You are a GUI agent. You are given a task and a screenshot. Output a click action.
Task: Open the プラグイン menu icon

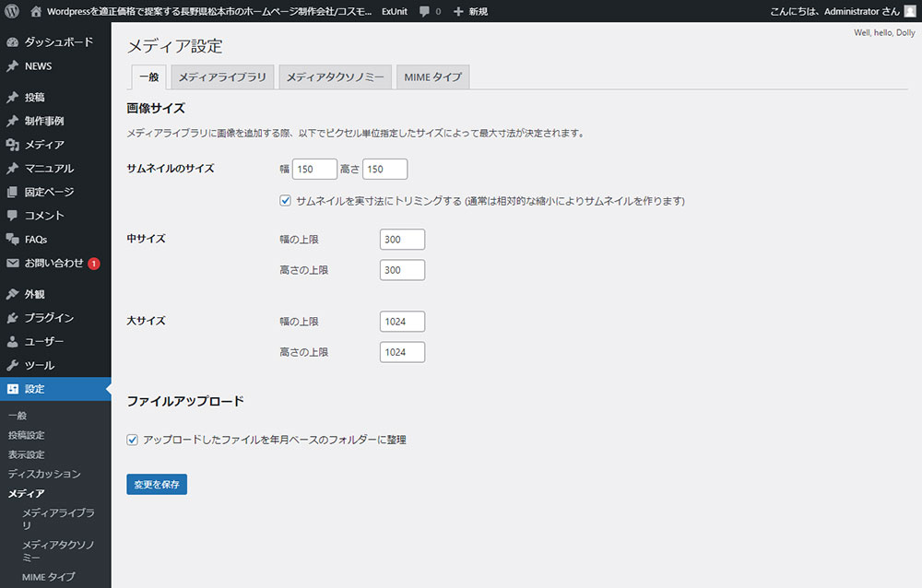tap(12, 318)
